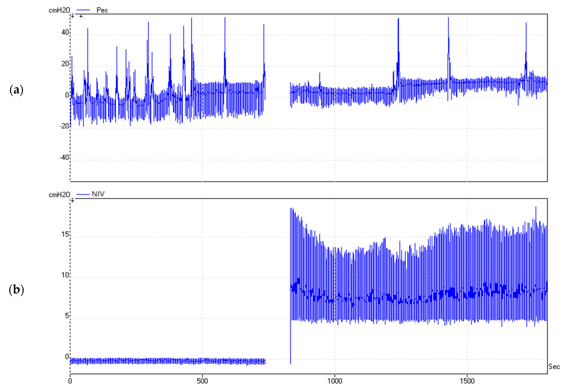Click the 0 tick on the time axis

tap(70, 381)
